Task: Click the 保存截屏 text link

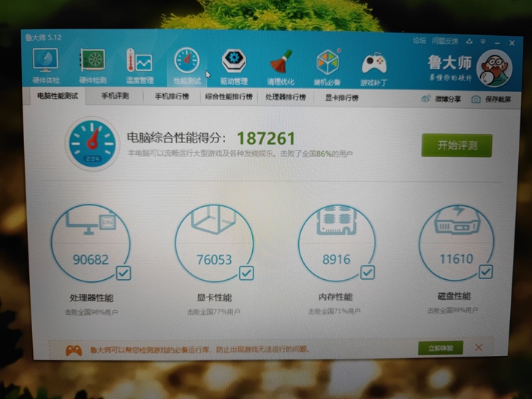Action: (498, 99)
